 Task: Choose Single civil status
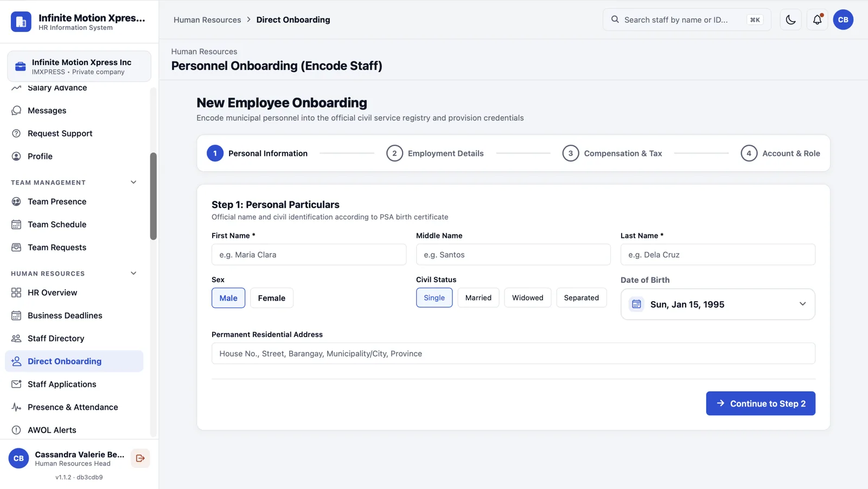tap(434, 297)
